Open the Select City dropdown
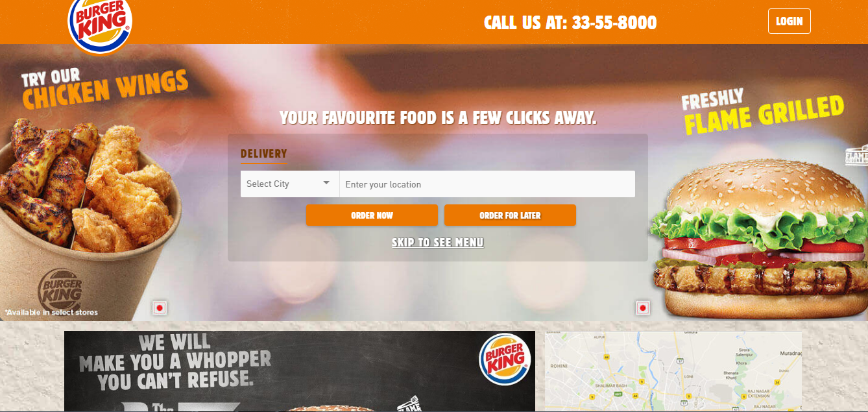The width and height of the screenshot is (868, 412). coord(290,184)
